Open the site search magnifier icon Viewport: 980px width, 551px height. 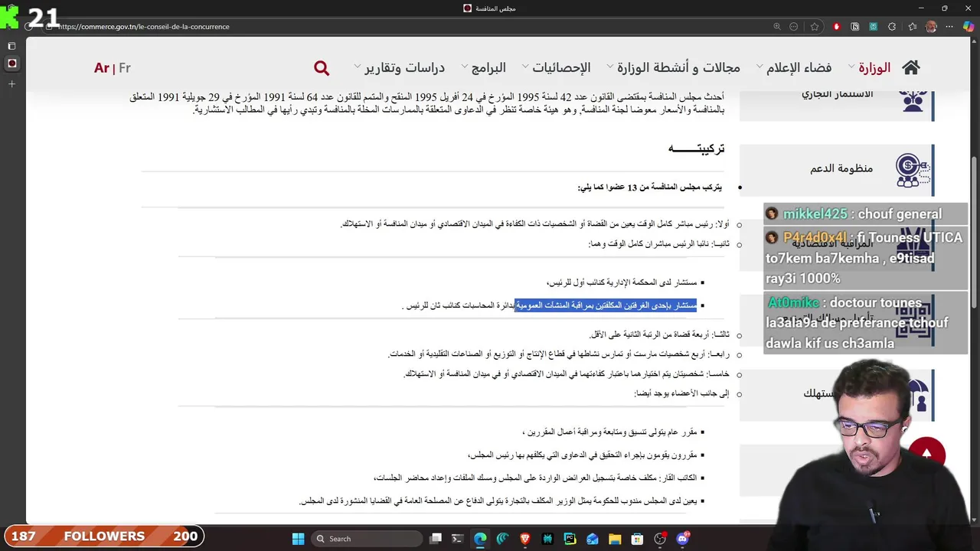coord(322,68)
